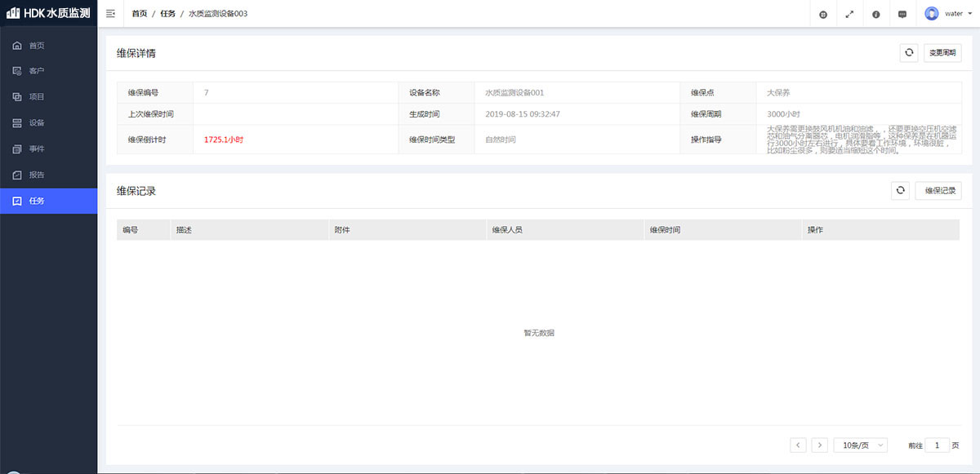
Task: Refresh the 维保记录 list
Action: pyautogui.click(x=900, y=191)
